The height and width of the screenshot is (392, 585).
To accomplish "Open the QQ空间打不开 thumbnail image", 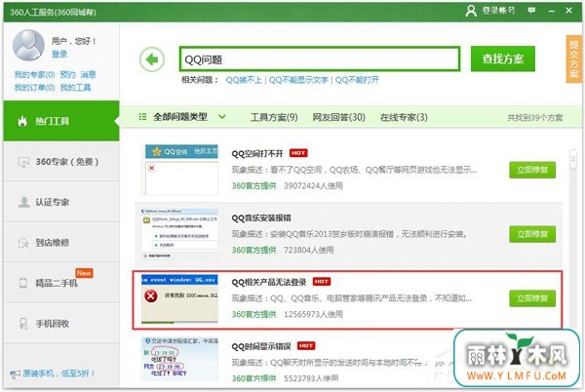I will coord(181,170).
